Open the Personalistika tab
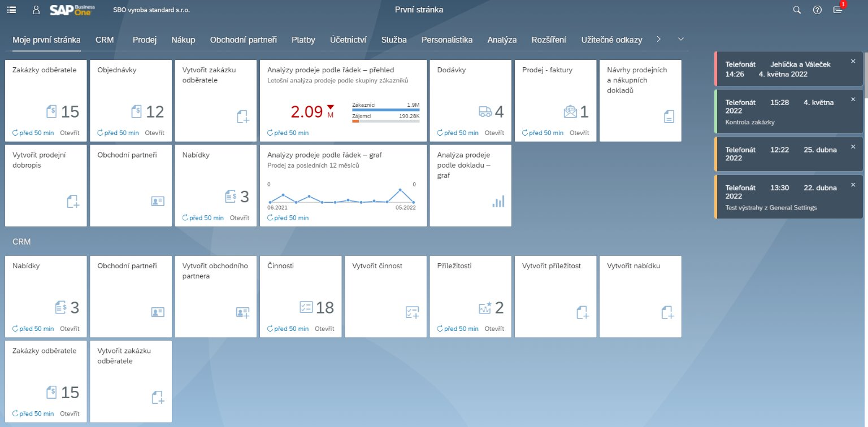868x427 pixels. [x=446, y=40]
